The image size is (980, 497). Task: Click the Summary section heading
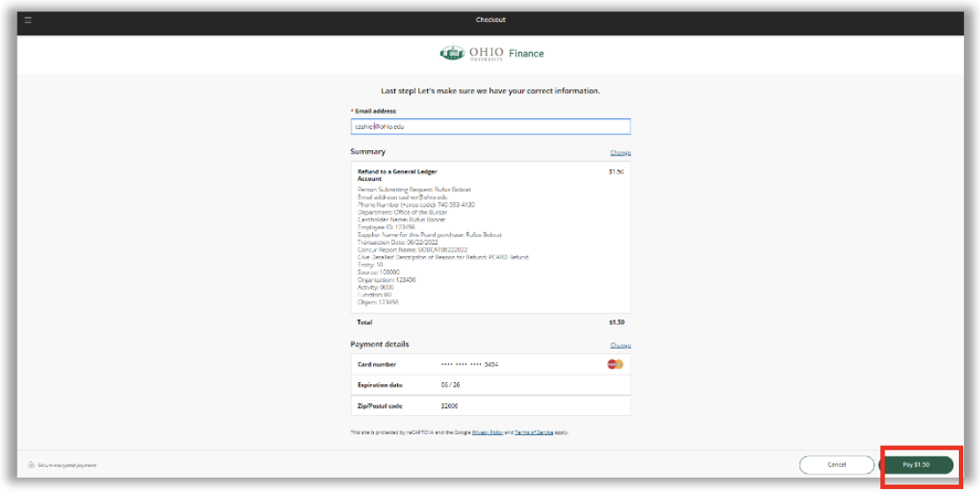pyautogui.click(x=368, y=151)
